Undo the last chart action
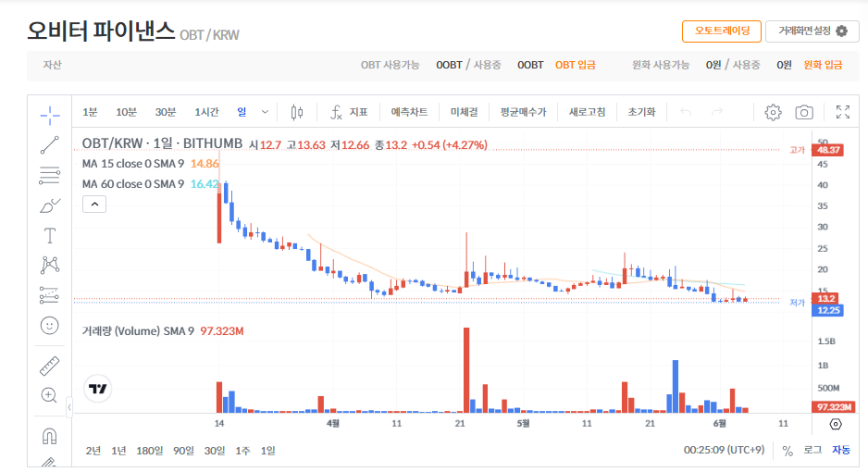Viewport: 868px width, 472px height. (686, 112)
